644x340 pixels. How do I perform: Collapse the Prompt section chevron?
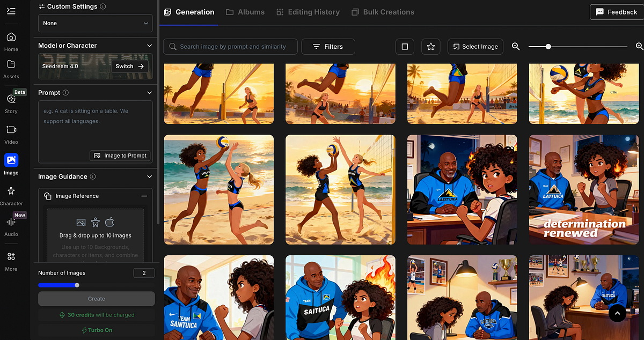point(149,93)
